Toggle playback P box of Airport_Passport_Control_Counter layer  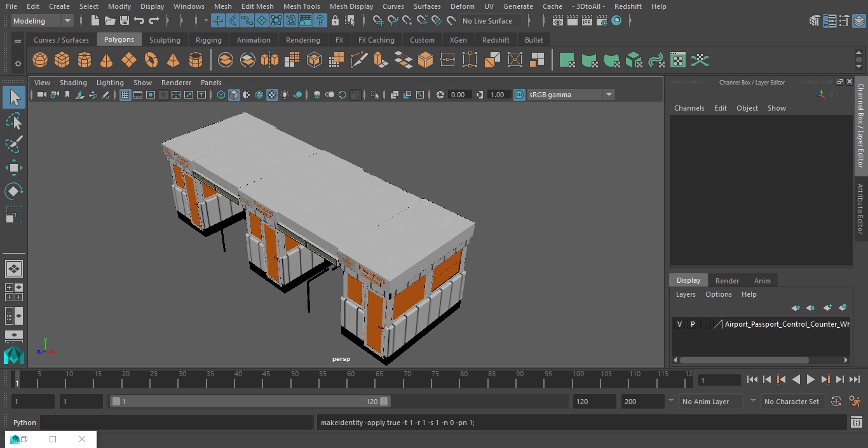[693, 324]
